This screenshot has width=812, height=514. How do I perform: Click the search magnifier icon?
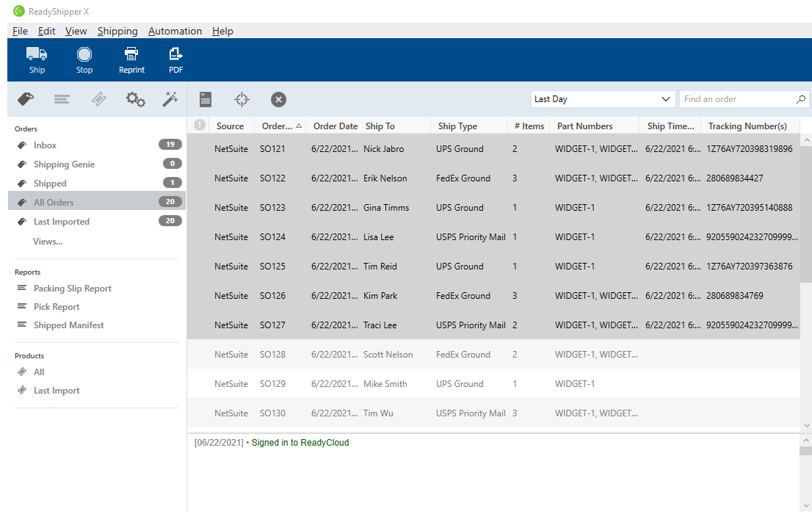pyautogui.click(x=800, y=99)
